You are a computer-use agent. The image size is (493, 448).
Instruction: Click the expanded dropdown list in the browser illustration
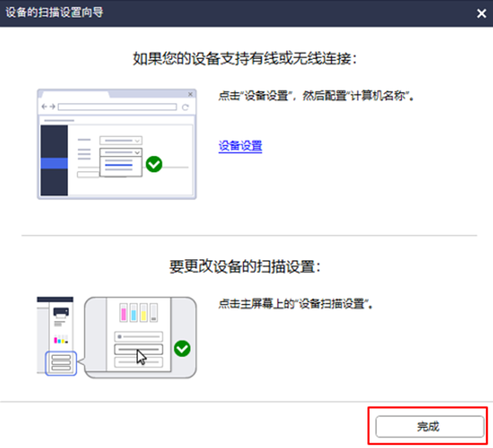click(x=120, y=163)
